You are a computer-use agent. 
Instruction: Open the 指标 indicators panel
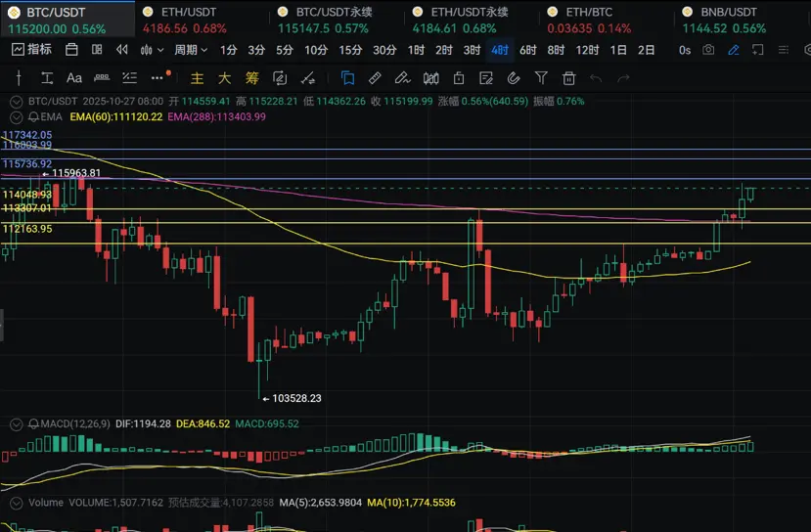[31, 50]
